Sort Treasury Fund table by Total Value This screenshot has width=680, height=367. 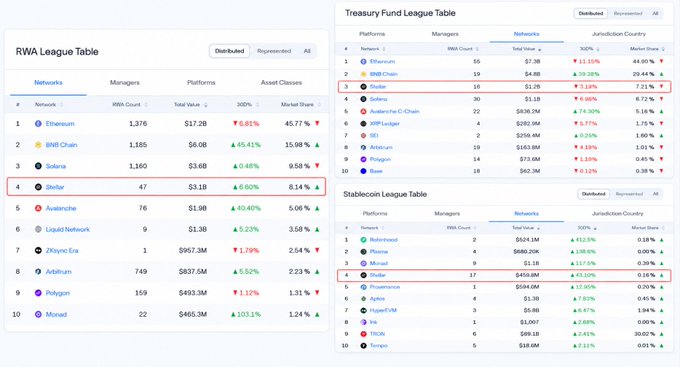point(526,49)
